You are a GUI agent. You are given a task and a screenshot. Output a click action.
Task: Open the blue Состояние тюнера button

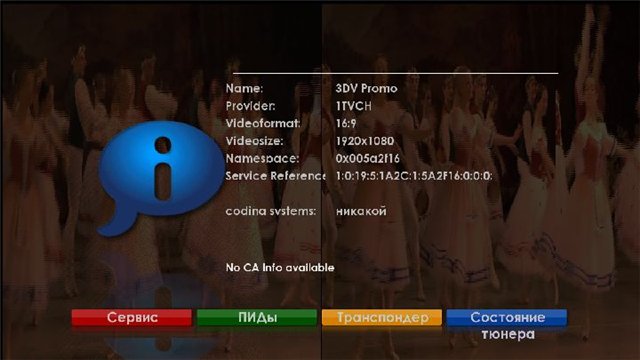tap(507, 318)
